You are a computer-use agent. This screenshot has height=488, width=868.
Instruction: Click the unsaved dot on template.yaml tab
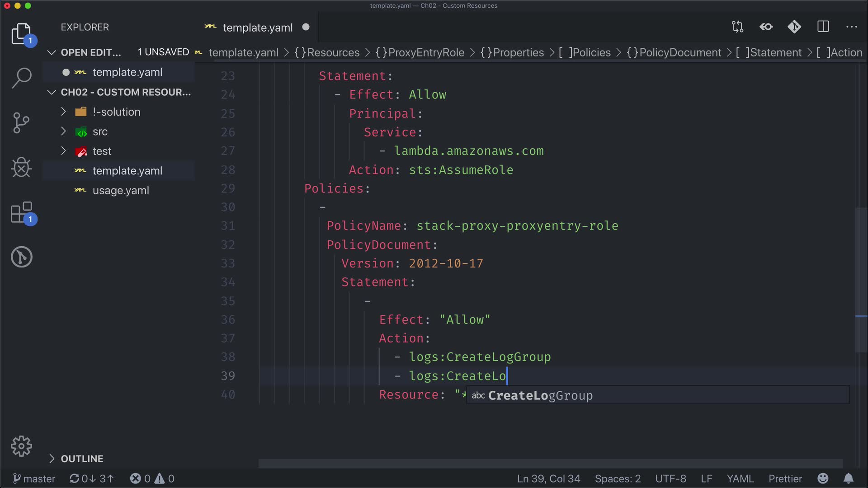point(306,27)
